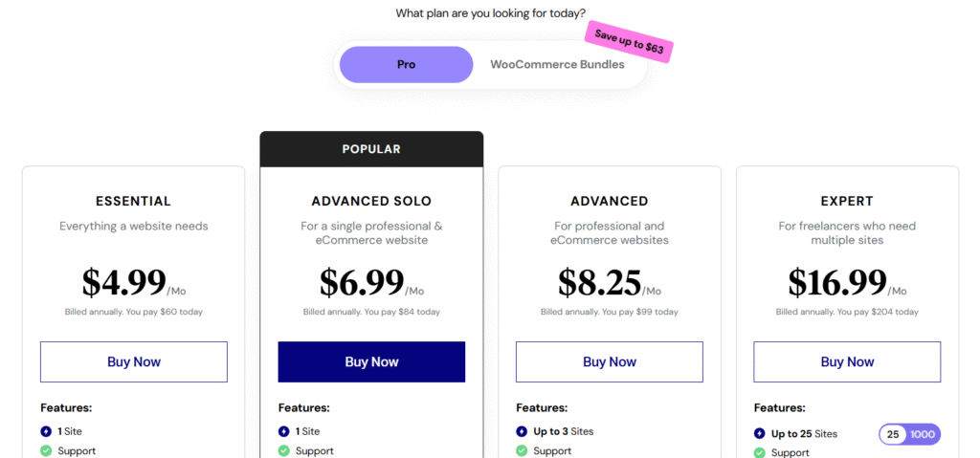Select the Pro plan tab
980x458 pixels.
tap(407, 65)
